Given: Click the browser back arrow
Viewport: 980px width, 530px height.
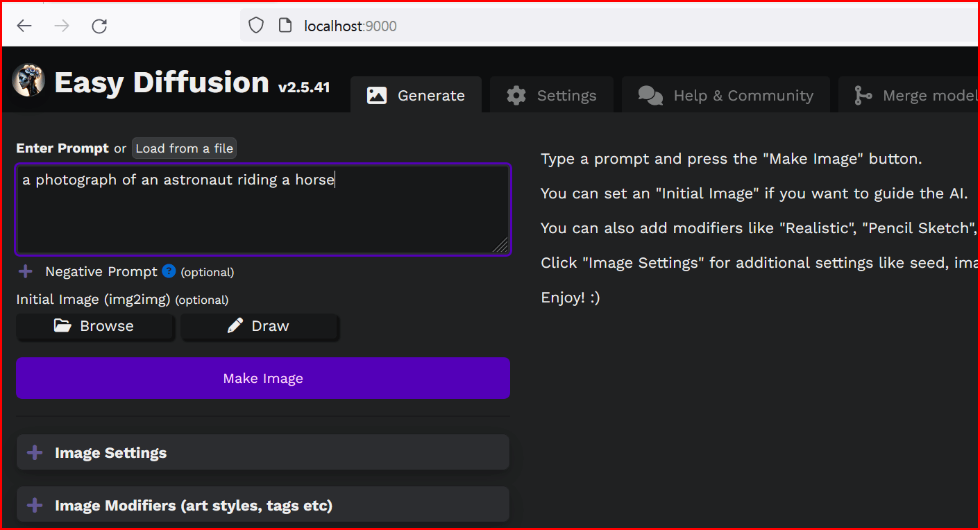Looking at the screenshot, I should point(24,26).
